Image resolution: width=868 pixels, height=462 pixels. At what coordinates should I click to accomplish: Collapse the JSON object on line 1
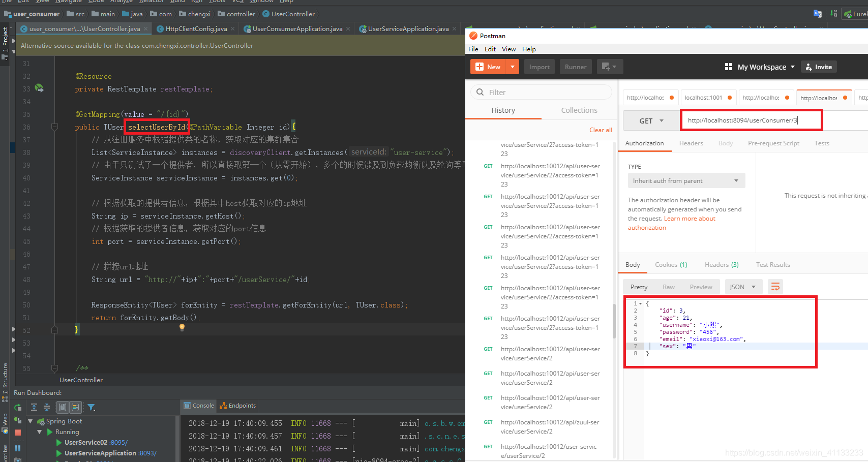pyautogui.click(x=641, y=304)
